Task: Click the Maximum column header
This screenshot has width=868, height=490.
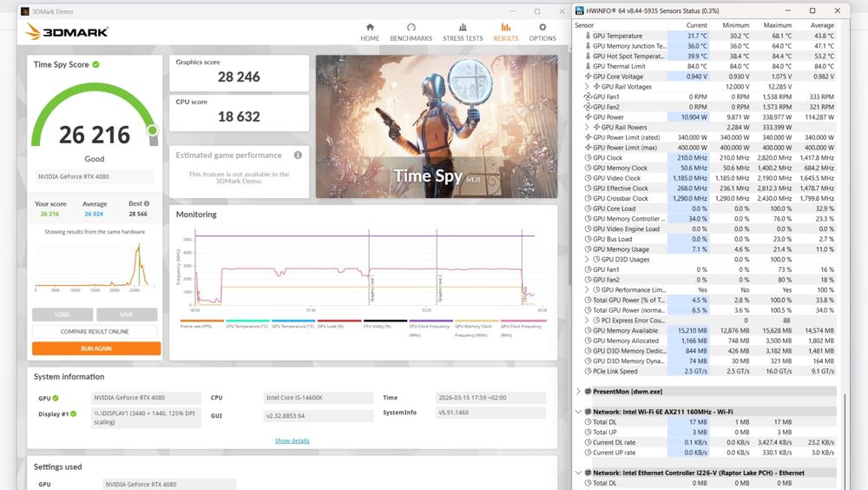Action: pos(773,25)
